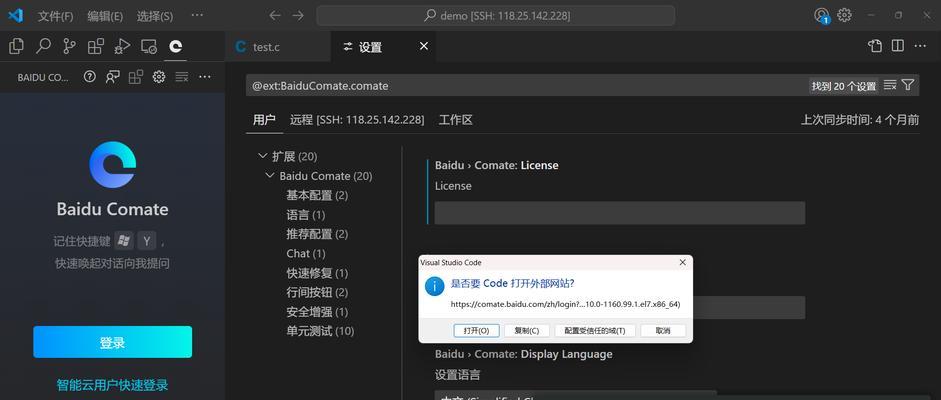Open the Explorer view in the activity bar

pos(17,46)
